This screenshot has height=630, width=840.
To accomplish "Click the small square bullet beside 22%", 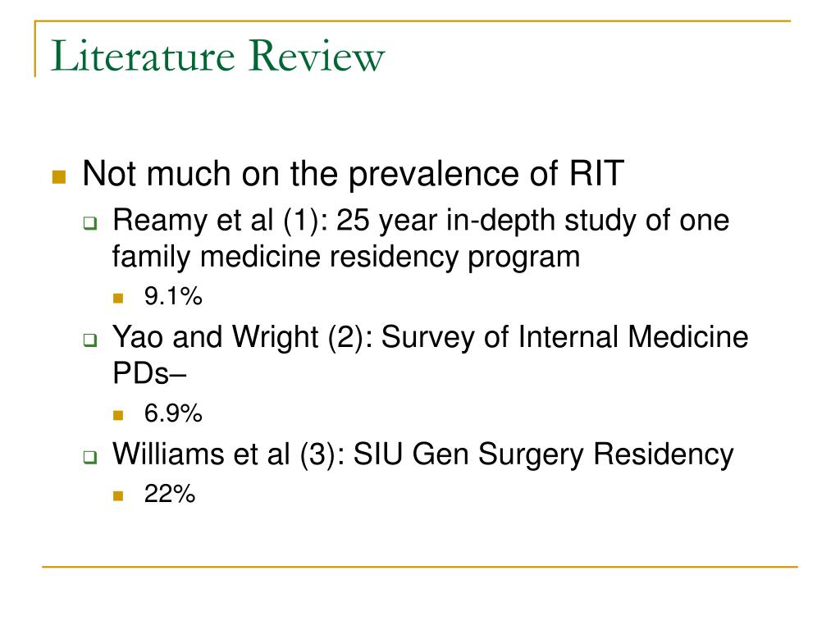I will tap(118, 495).
